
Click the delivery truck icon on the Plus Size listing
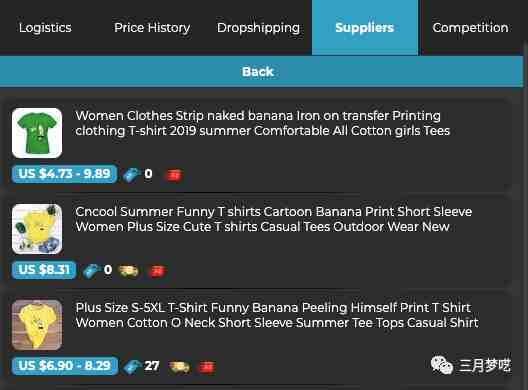pyautogui.click(x=179, y=367)
